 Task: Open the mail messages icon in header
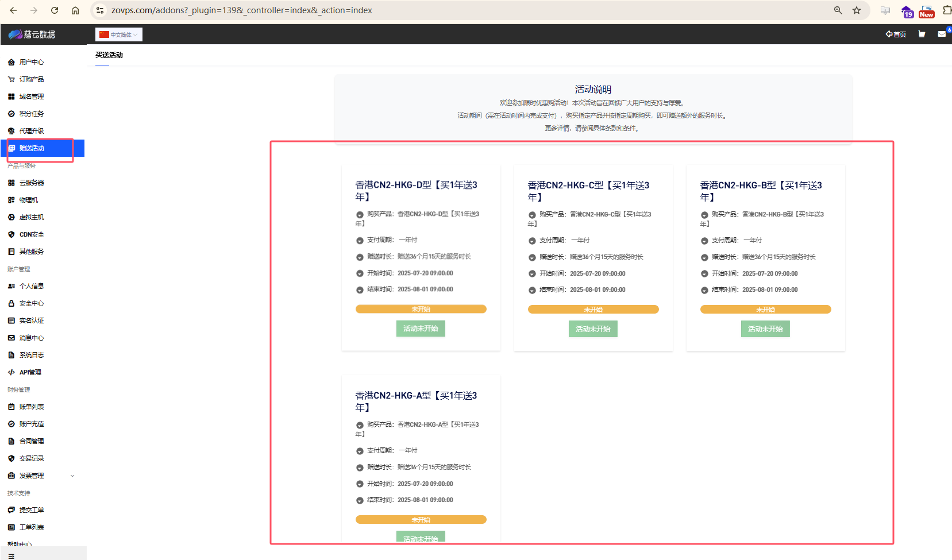(942, 34)
